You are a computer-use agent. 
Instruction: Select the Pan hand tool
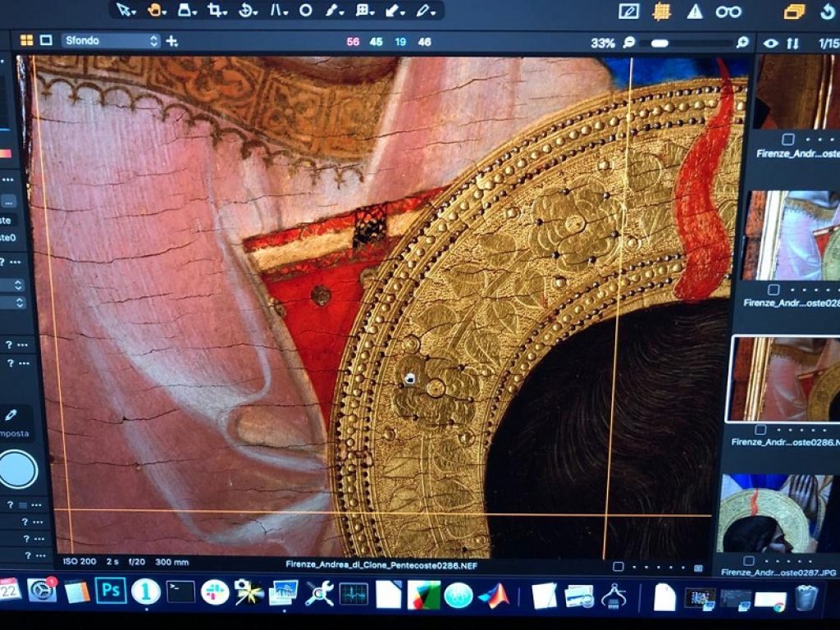tap(153, 11)
